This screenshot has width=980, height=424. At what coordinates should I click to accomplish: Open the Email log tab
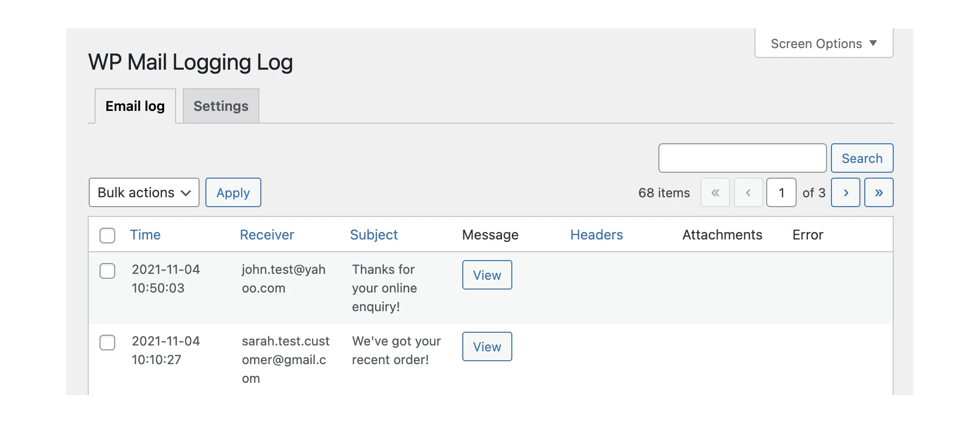(135, 106)
